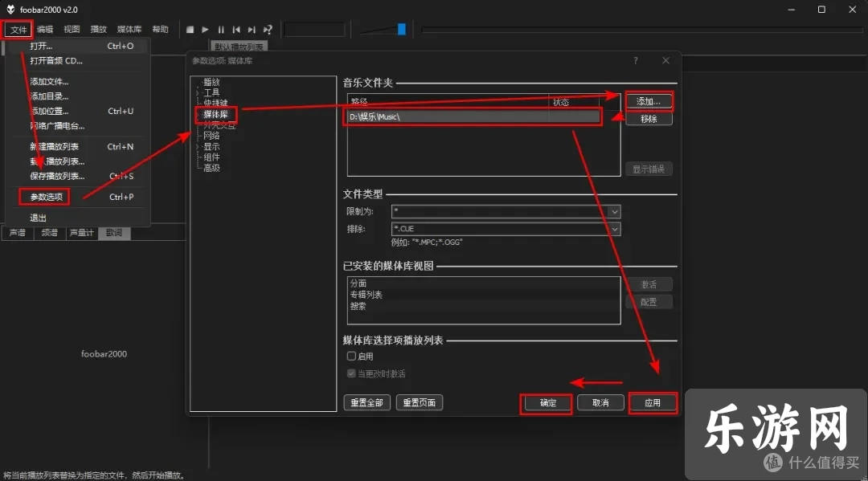868x481 pixels.
Task: Click the 移除 button
Action: coord(649,119)
